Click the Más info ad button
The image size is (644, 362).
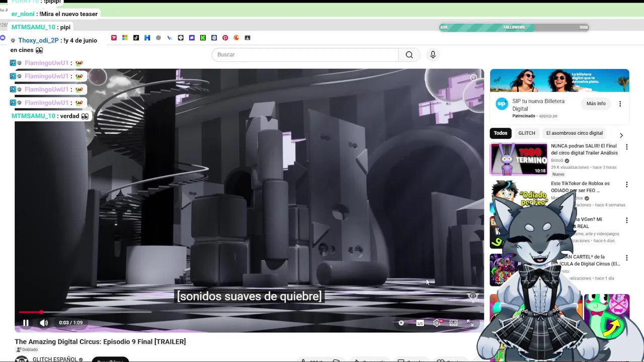tap(596, 104)
